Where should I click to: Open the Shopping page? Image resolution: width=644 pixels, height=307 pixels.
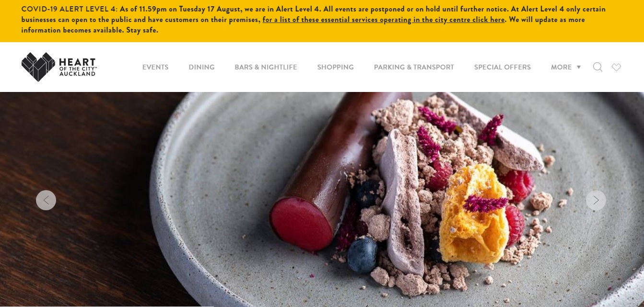[x=335, y=67]
